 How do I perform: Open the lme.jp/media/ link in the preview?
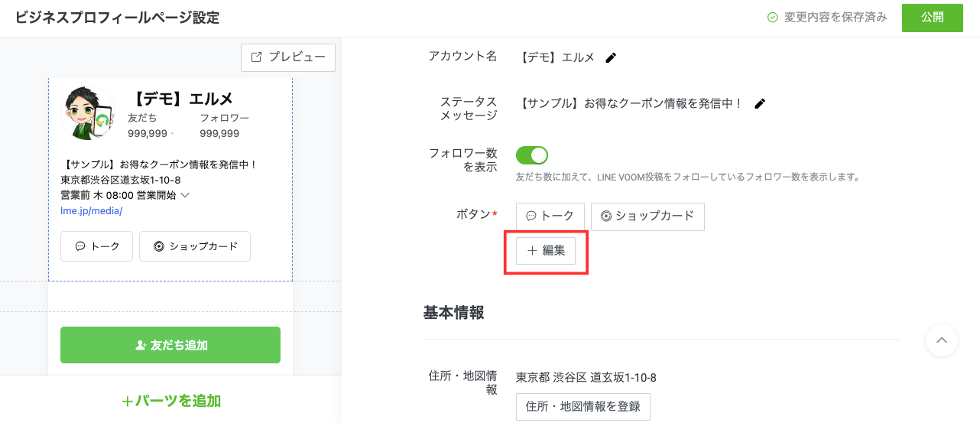[x=92, y=210]
